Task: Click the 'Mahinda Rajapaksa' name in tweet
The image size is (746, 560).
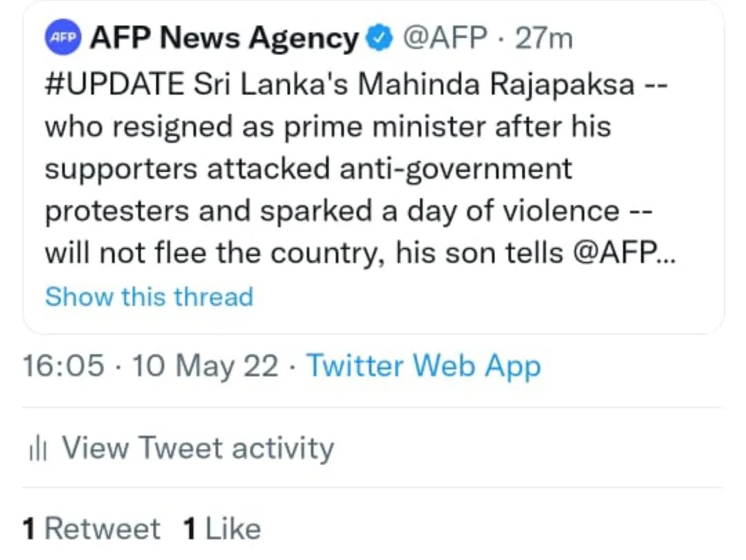Action: 497,84
